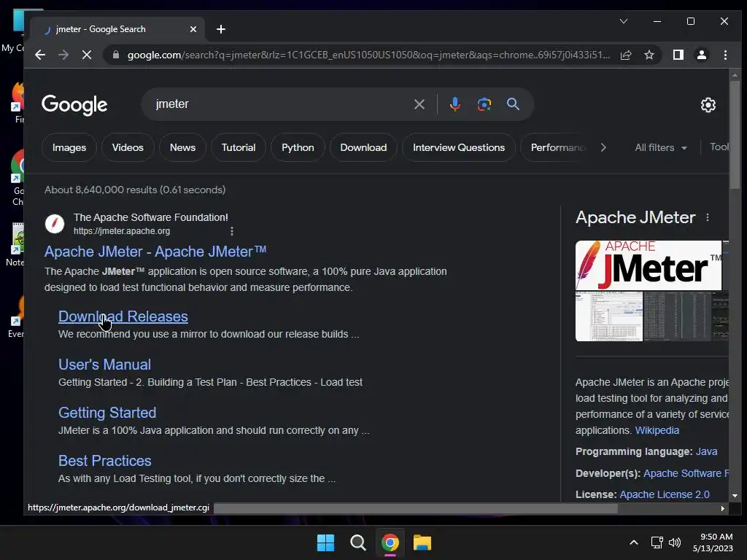Image resolution: width=747 pixels, height=560 pixels.
Task: Open the Apache JMeter logo image
Action: (649, 265)
